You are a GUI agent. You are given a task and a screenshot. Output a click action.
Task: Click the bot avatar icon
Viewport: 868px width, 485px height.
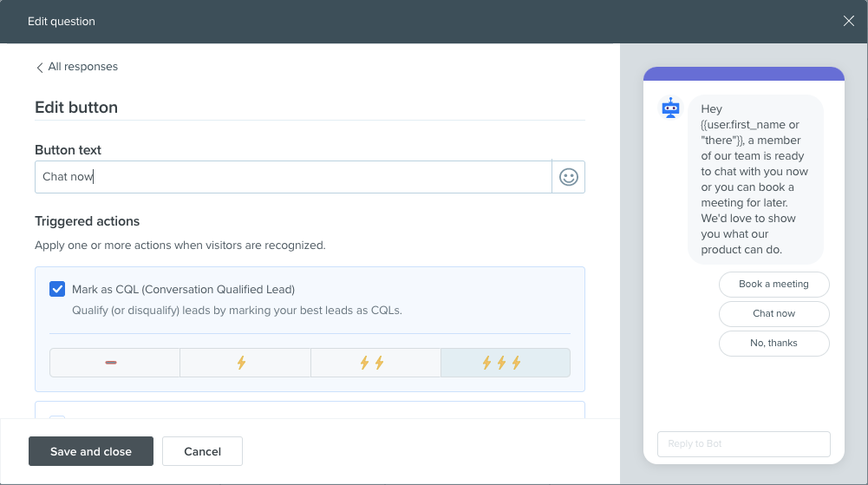pos(670,108)
